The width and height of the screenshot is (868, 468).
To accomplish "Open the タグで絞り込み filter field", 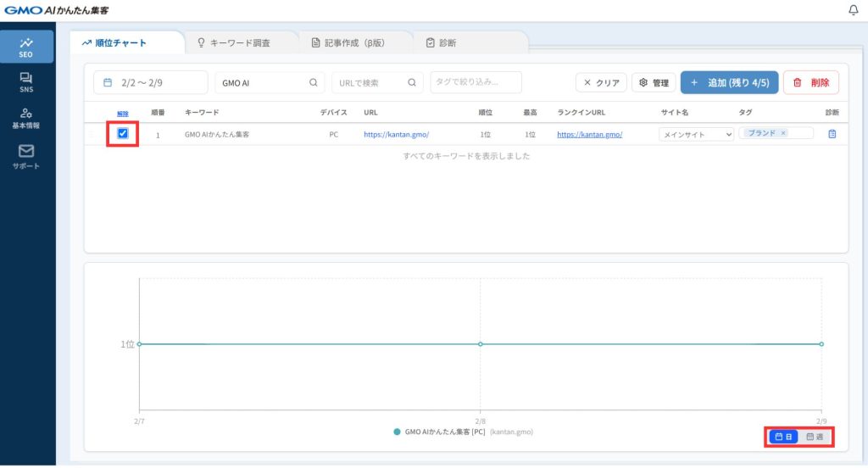I will click(x=476, y=82).
